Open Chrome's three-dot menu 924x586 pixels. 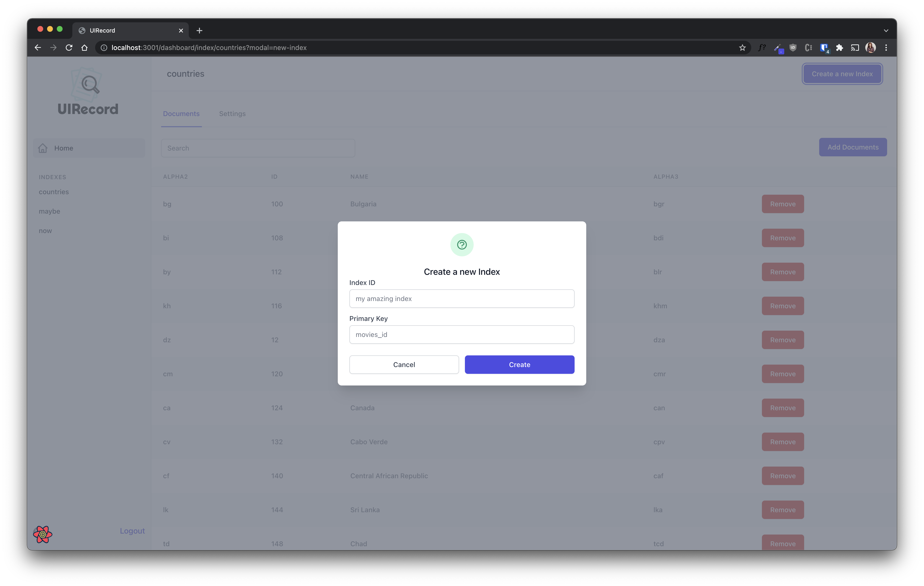coord(886,48)
